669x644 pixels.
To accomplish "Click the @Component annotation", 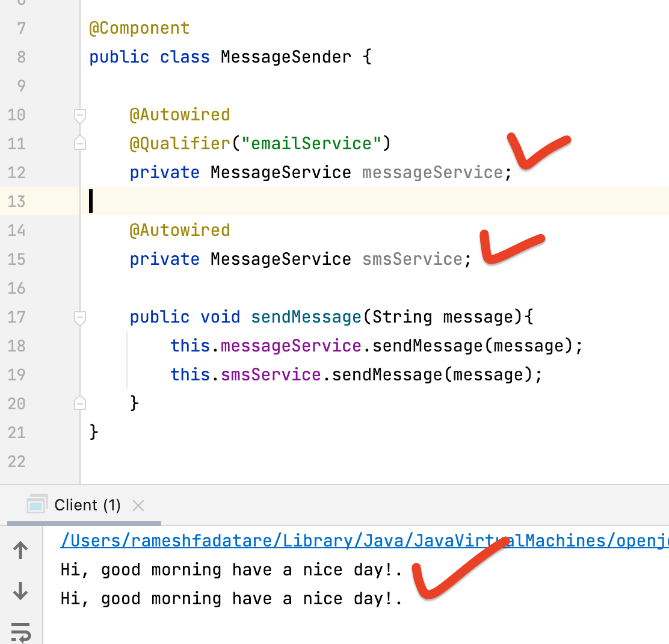I will click(140, 28).
